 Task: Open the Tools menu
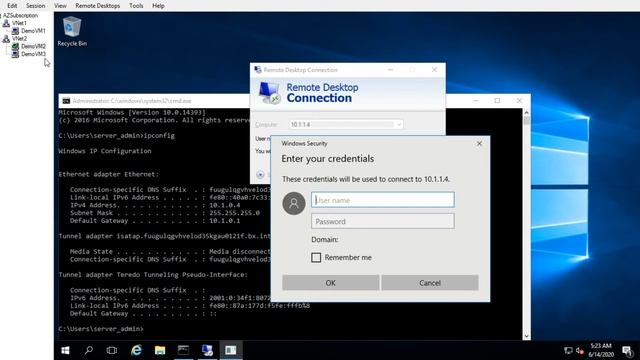point(136,6)
